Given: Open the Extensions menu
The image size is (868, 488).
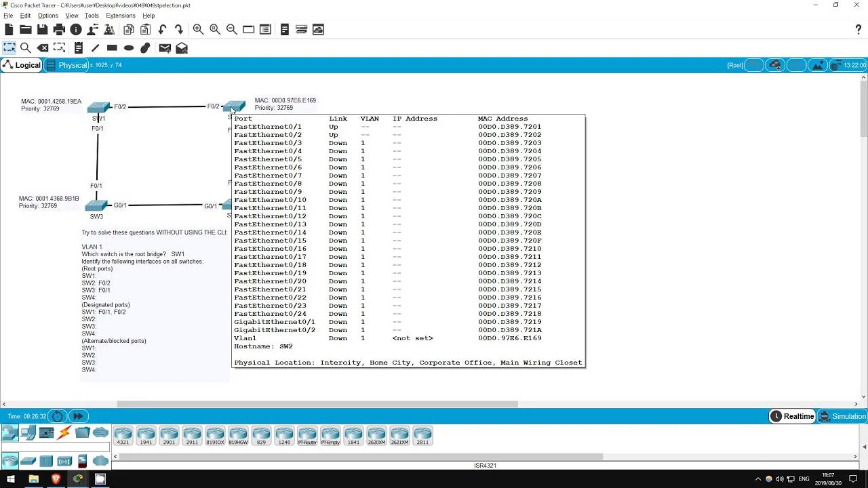Looking at the screenshot, I should 120,15.
